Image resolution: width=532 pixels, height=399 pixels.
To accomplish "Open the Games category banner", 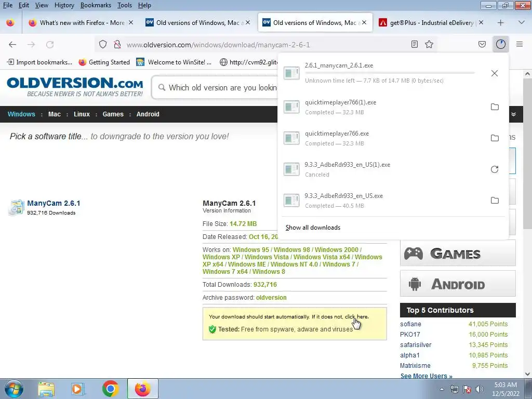I will coord(458,253).
